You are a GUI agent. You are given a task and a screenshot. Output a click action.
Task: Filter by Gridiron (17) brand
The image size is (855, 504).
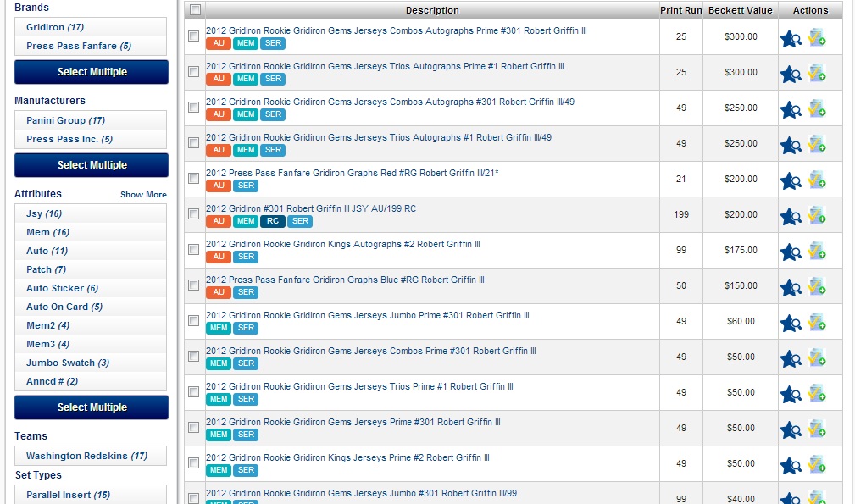(x=55, y=27)
